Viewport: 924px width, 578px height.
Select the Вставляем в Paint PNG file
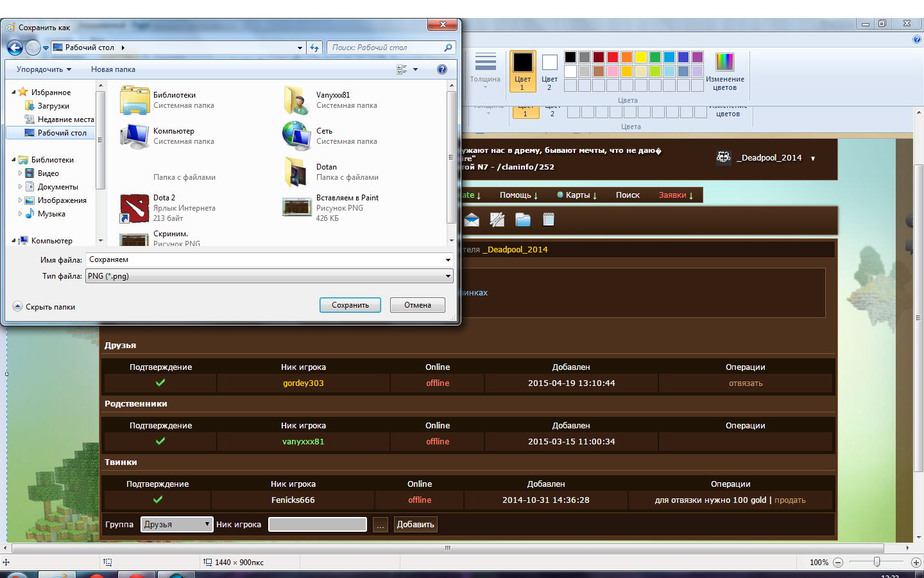(x=297, y=207)
